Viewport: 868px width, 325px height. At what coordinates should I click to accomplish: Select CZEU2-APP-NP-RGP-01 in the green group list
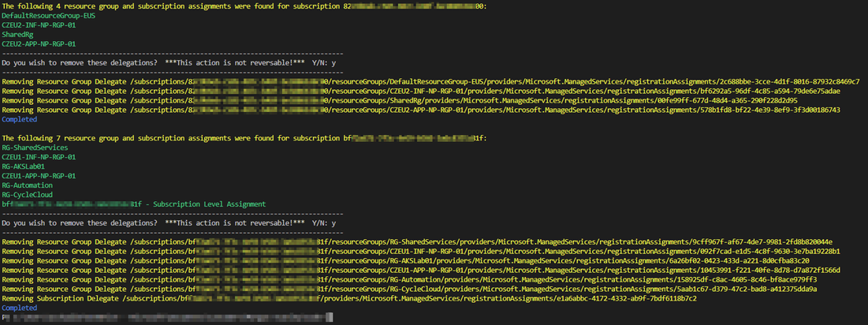tap(39, 43)
